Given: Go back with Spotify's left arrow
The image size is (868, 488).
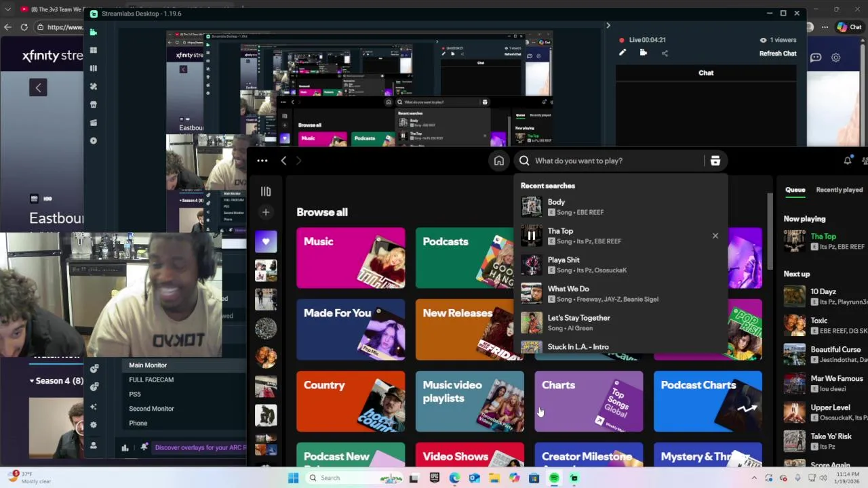Looking at the screenshot, I should coord(283,161).
